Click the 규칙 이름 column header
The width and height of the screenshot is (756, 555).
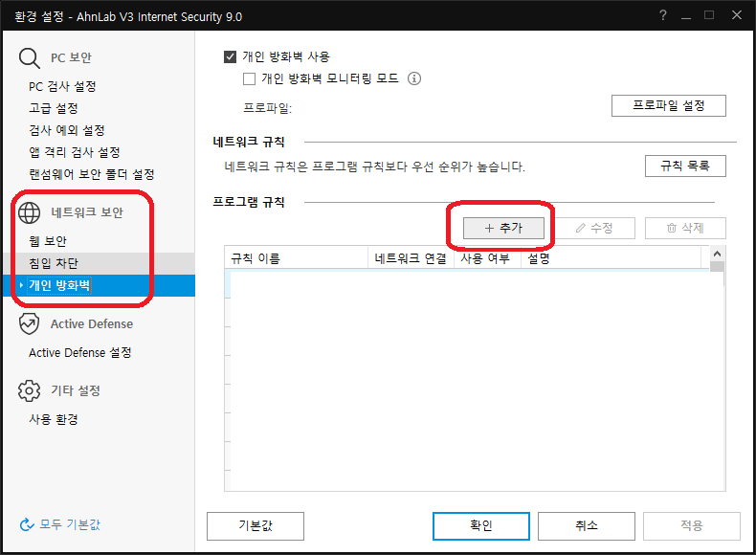tap(296, 258)
